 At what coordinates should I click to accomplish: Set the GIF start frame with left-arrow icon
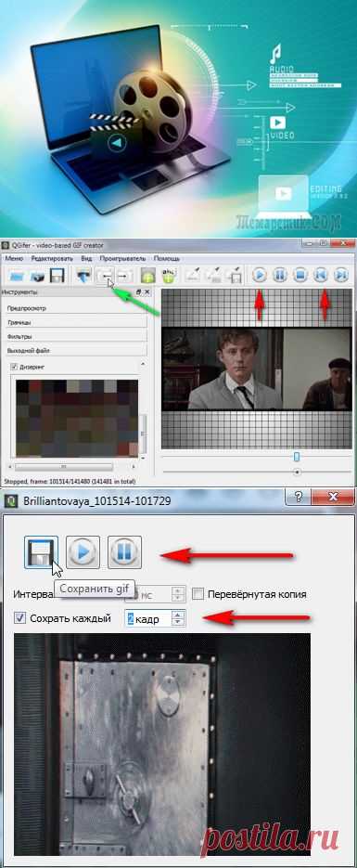click(x=105, y=275)
